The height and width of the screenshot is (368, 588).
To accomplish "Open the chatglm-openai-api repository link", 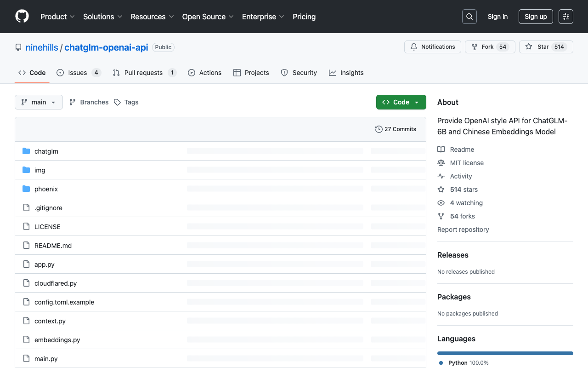I will click(x=106, y=47).
